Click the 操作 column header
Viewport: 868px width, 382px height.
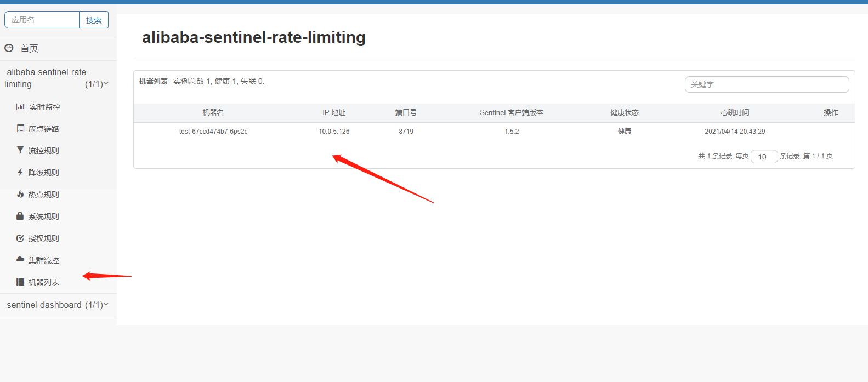[831, 112]
